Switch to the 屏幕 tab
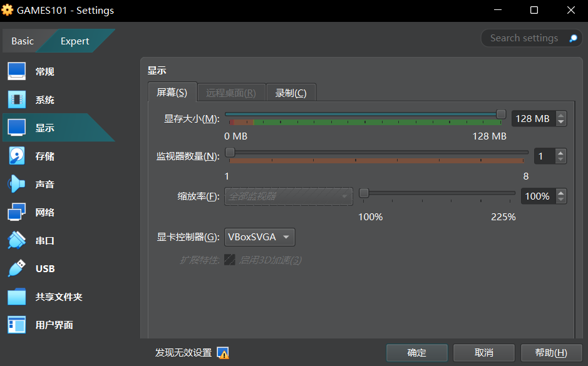The height and width of the screenshot is (366, 588). tap(172, 93)
